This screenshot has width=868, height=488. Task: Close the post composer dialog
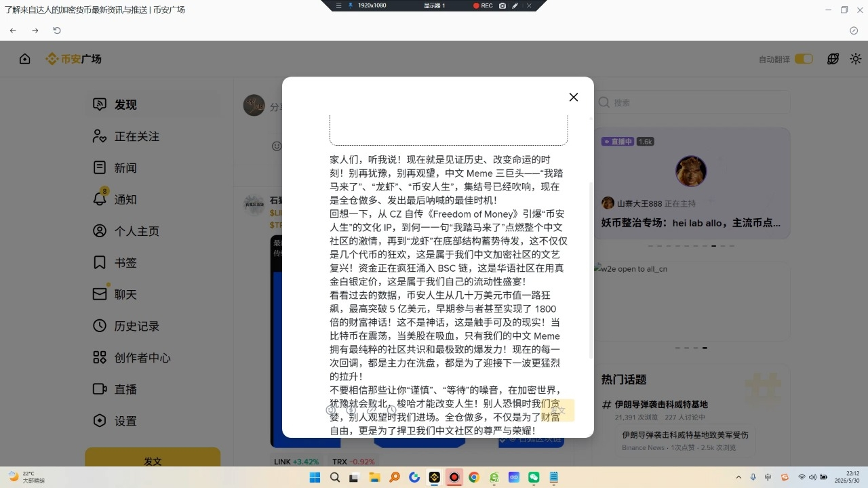(x=574, y=97)
